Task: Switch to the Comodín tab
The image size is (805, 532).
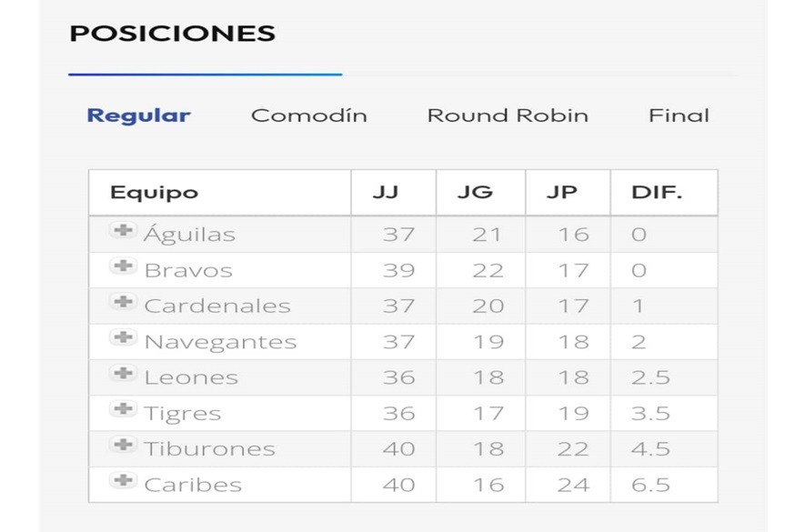Action: 309,115
